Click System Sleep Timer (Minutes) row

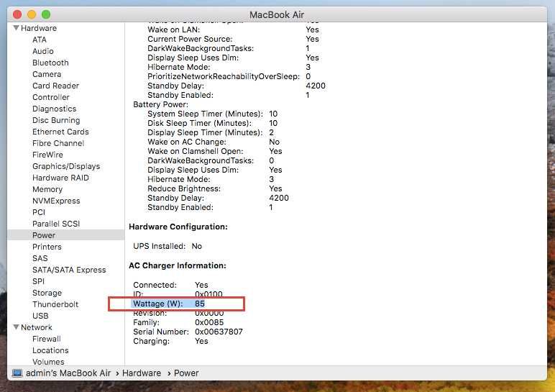[212, 114]
